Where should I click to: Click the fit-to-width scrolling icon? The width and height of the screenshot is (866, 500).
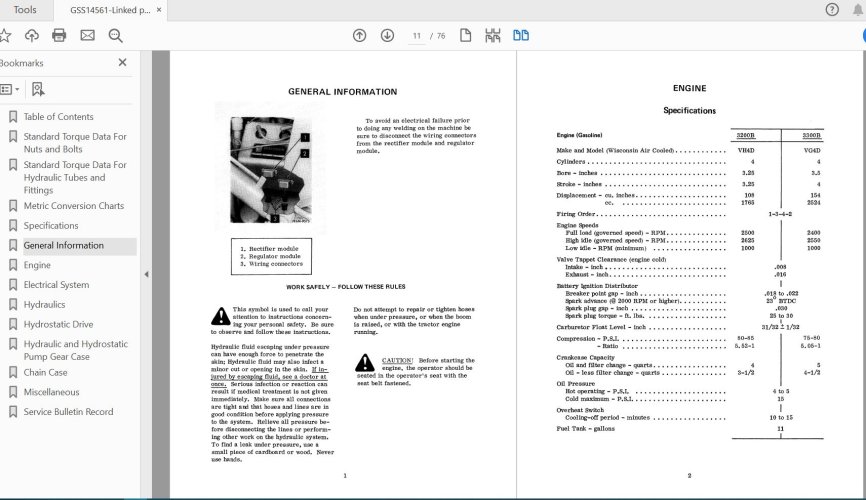point(492,36)
